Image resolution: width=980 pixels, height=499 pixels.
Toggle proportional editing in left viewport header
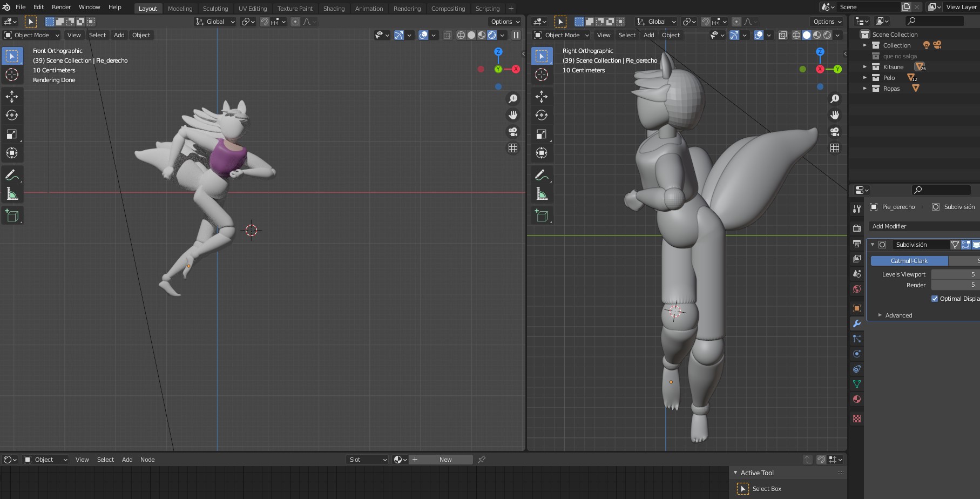pyautogui.click(x=295, y=22)
